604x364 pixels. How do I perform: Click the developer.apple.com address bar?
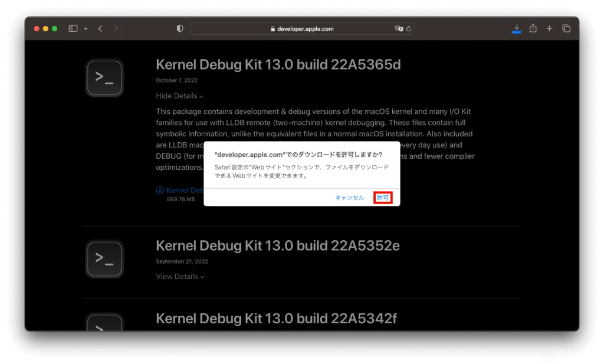[301, 28]
